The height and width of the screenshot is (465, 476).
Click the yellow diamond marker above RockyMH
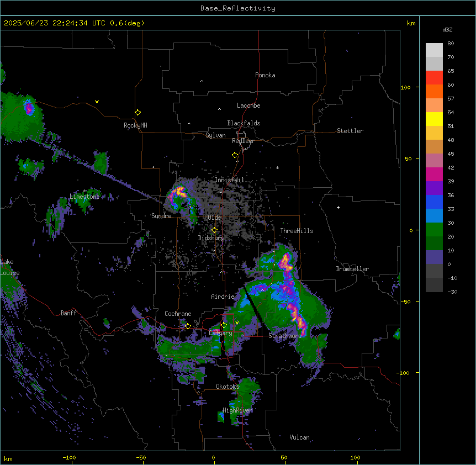pos(138,113)
